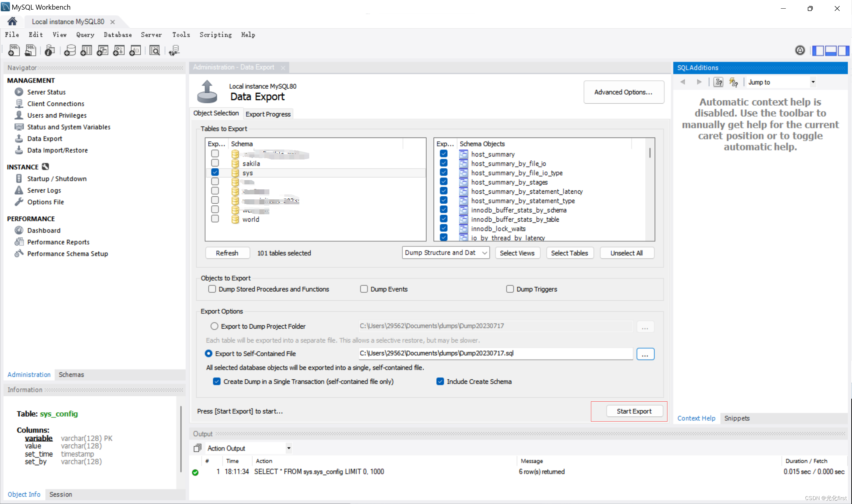Screen dimensions: 852x504
Task: Open Server Status in Navigator
Action: coord(46,92)
